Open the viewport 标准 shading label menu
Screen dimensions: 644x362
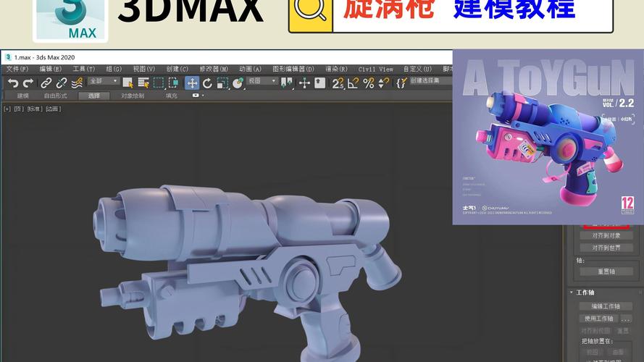[x=35, y=109]
